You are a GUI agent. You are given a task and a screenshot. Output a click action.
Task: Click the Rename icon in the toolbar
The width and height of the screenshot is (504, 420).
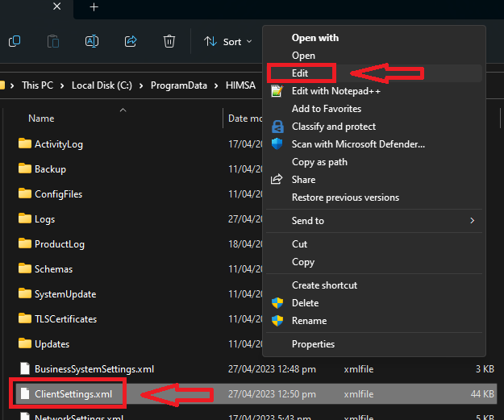coord(92,41)
